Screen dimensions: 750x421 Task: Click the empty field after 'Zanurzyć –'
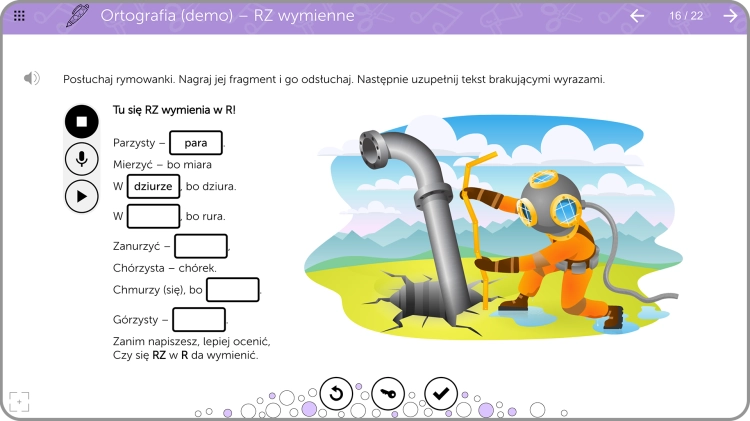201,246
